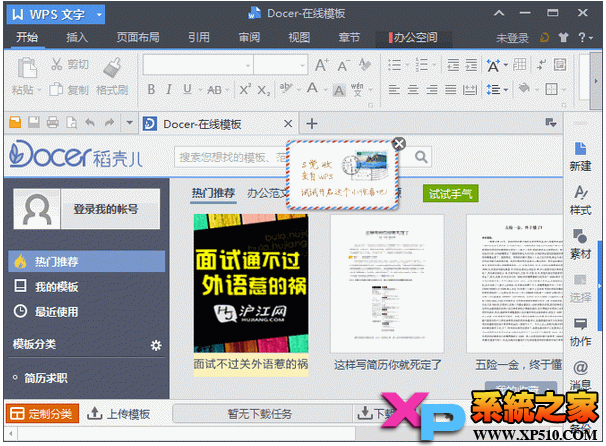Switch to the 插入 ribbon tab
606x446 pixels.
click(x=77, y=37)
